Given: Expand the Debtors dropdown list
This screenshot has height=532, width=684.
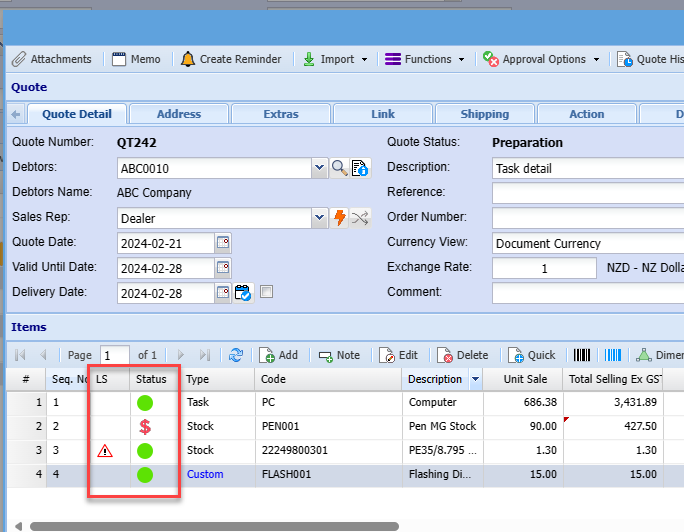Looking at the screenshot, I should coord(319,168).
